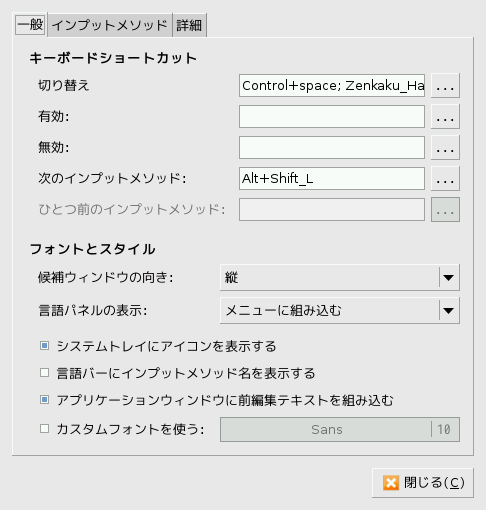Image resolution: width=486 pixels, height=510 pixels.
Task: Open key chooser for 次のインプットメソッド
Action: point(445,179)
